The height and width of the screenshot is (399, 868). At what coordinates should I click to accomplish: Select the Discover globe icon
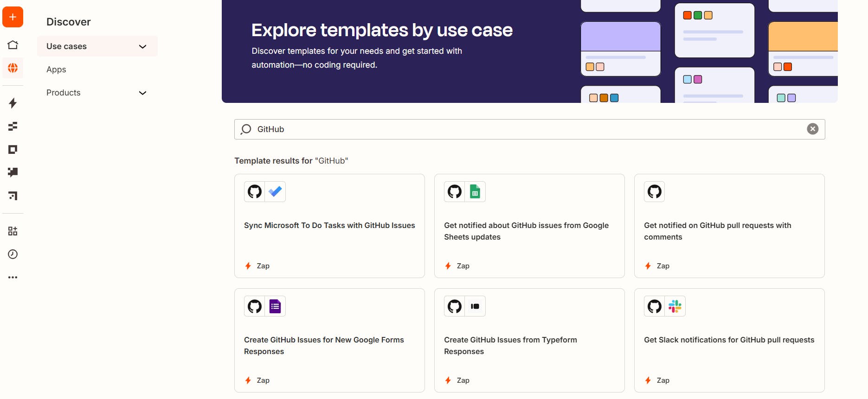(x=13, y=68)
